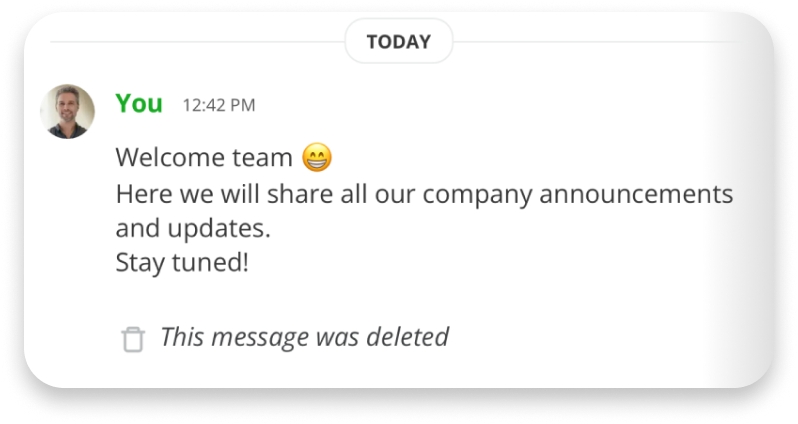Click the trash can icon
The image size is (798, 424).
click(132, 339)
